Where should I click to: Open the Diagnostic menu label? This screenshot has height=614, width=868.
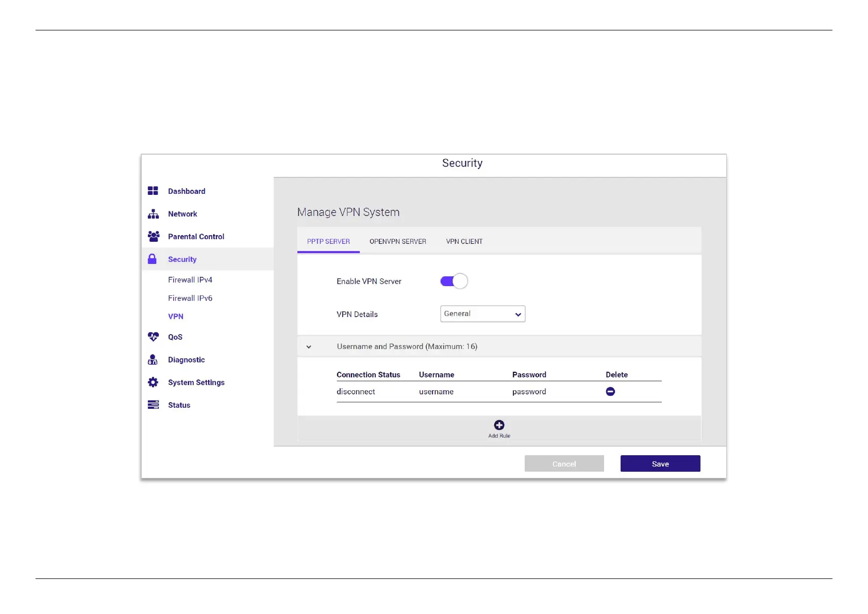(x=187, y=359)
